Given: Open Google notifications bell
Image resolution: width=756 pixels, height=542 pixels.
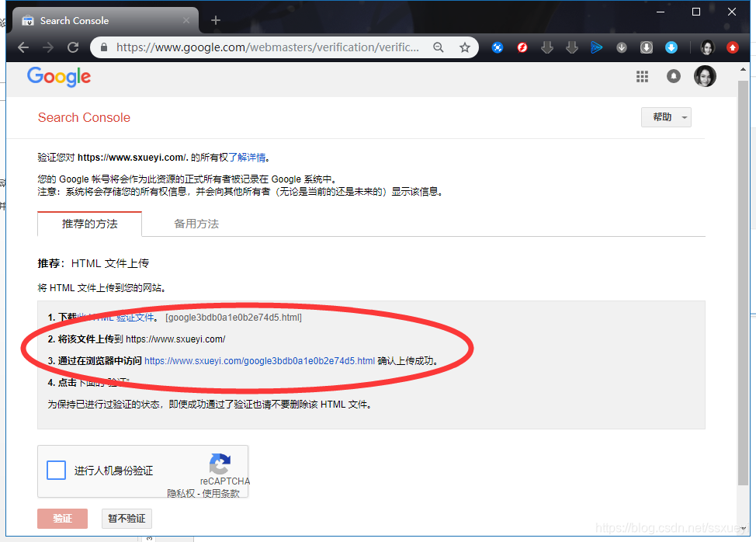Looking at the screenshot, I should pyautogui.click(x=674, y=76).
